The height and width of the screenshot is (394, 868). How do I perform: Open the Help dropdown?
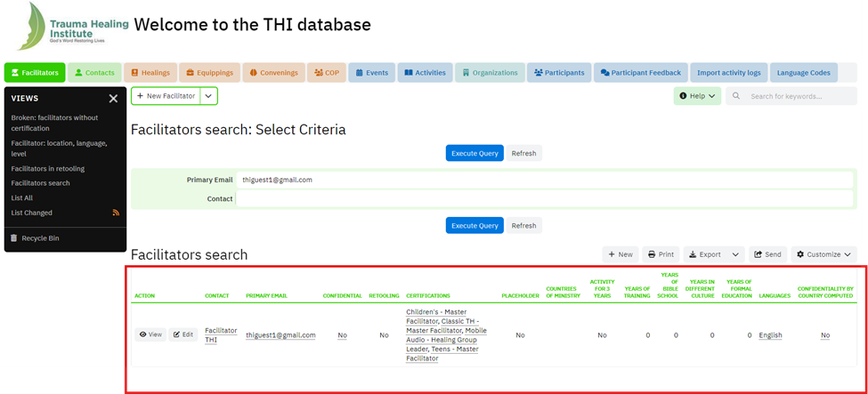tap(697, 96)
